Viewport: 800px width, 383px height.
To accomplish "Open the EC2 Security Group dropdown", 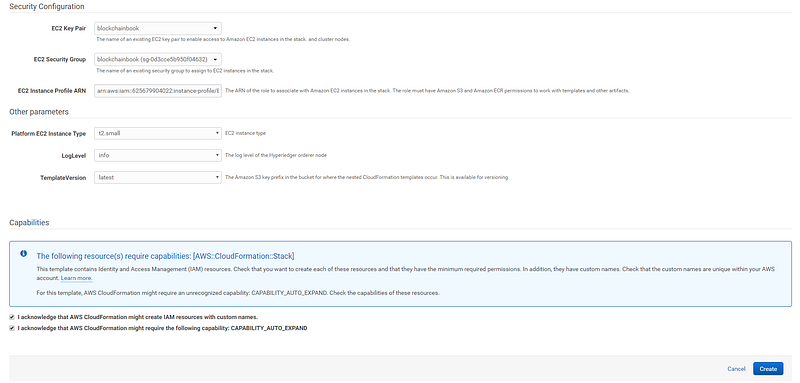I will click(x=158, y=60).
